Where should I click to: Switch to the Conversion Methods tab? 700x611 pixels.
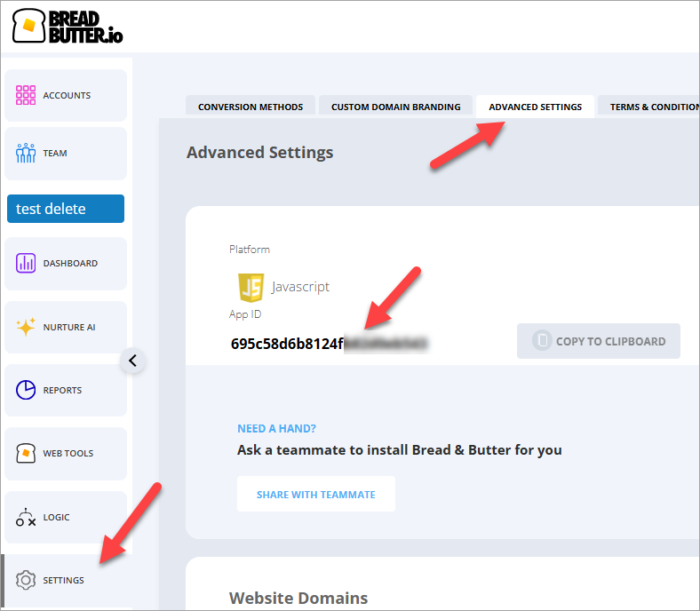pos(251,107)
